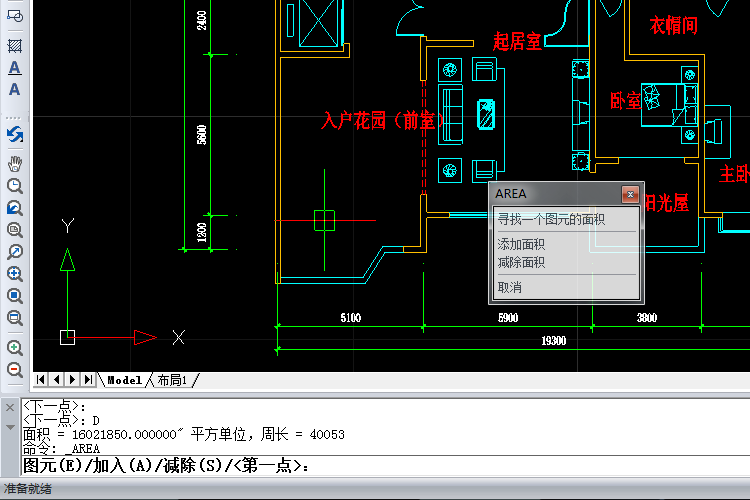Click the Zoom Dynamic arrow magnifier icon

coord(15,252)
